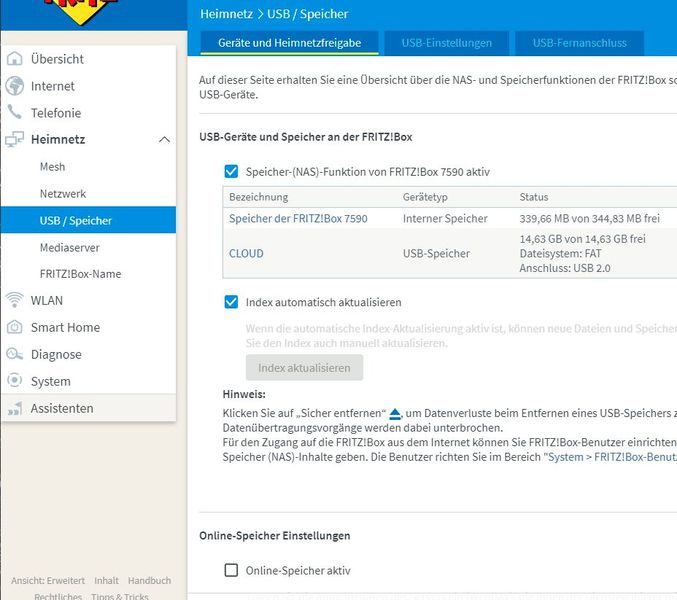The width and height of the screenshot is (677, 600).
Task: Open the Telefonie menu
Action: click(x=56, y=113)
